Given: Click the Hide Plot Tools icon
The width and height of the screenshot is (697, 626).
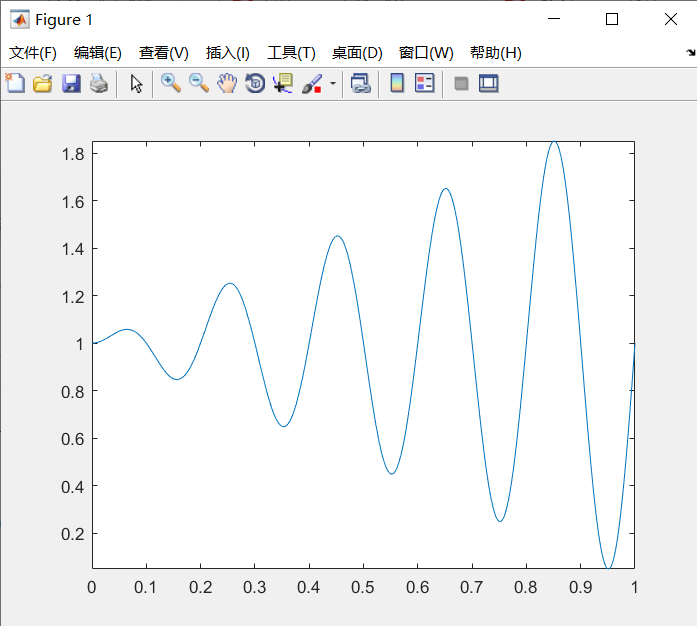Looking at the screenshot, I should pos(461,83).
